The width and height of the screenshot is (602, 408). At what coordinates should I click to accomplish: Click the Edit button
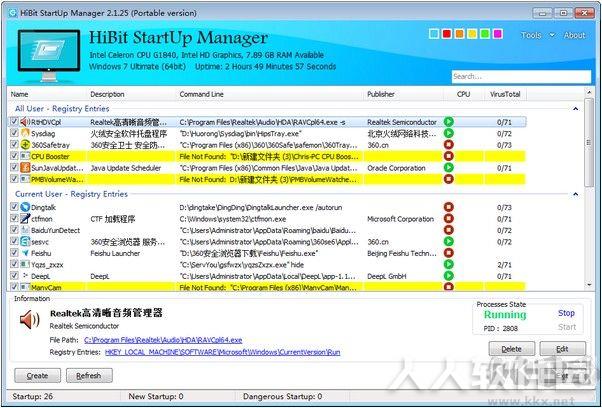pos(562,349)
